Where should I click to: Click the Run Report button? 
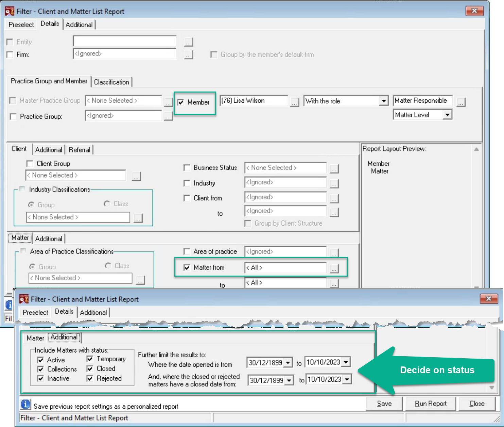[431, 404]
